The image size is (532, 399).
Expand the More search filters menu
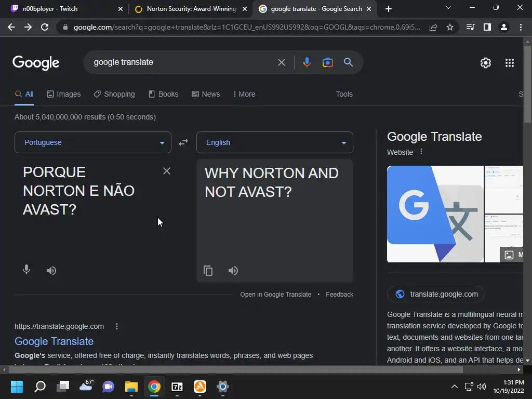pyautogui.click(x=244, y=95)
